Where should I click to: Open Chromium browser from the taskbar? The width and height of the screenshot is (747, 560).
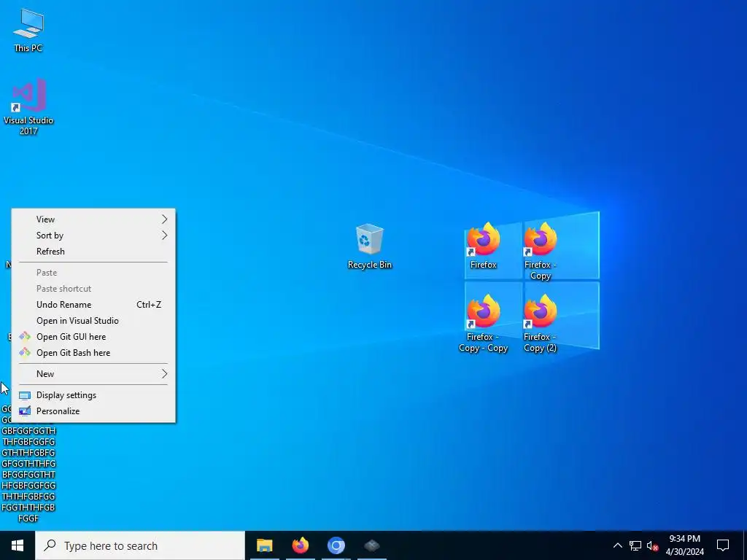point(336,545)
